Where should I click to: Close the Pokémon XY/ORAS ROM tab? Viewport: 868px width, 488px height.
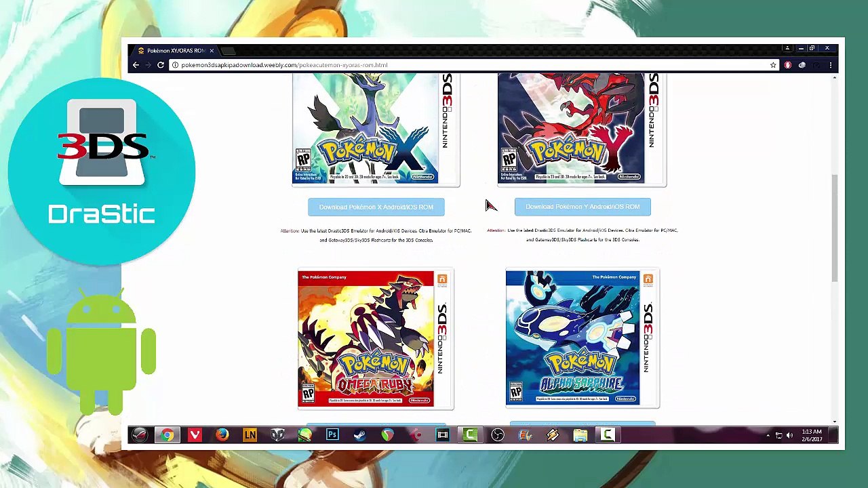point(212,51)
